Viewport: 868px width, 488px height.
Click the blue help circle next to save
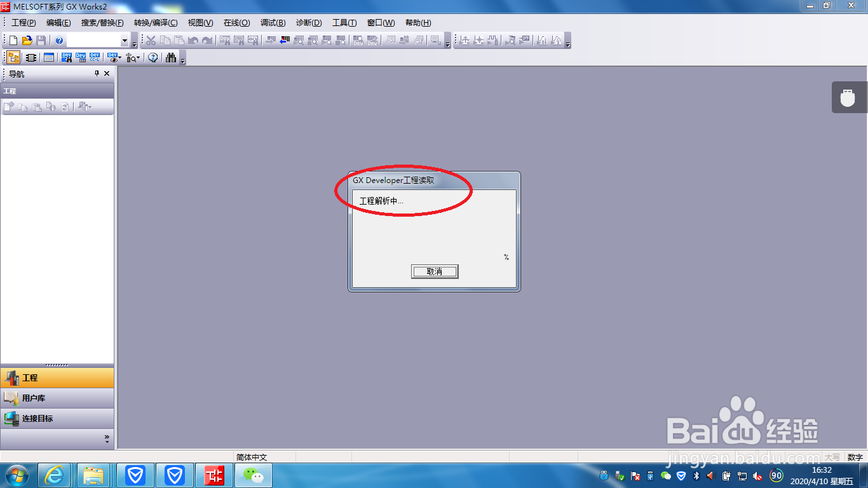[x=59, y=41]
